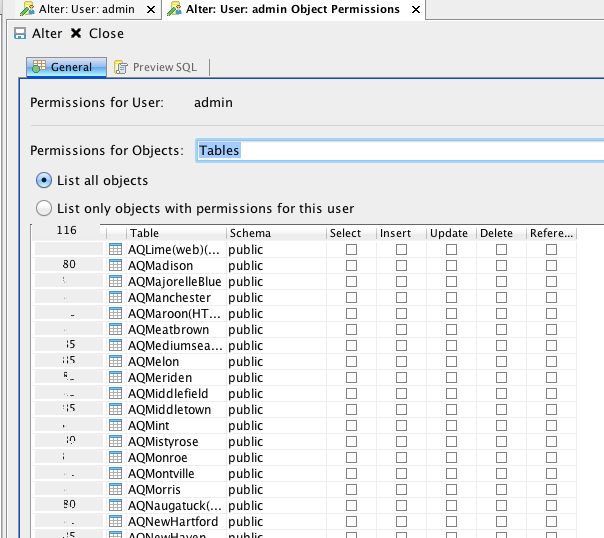Viewport: 604px width, 538px height.
Task: Enable Select permission for AQMadison
Action: (351, 266)
